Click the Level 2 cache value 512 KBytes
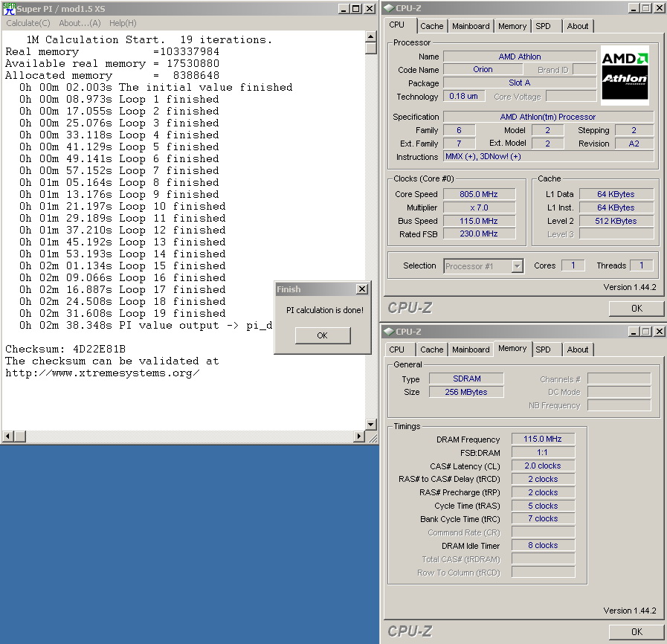Viewport: 667px width, 644px height. tap(616, 221)
